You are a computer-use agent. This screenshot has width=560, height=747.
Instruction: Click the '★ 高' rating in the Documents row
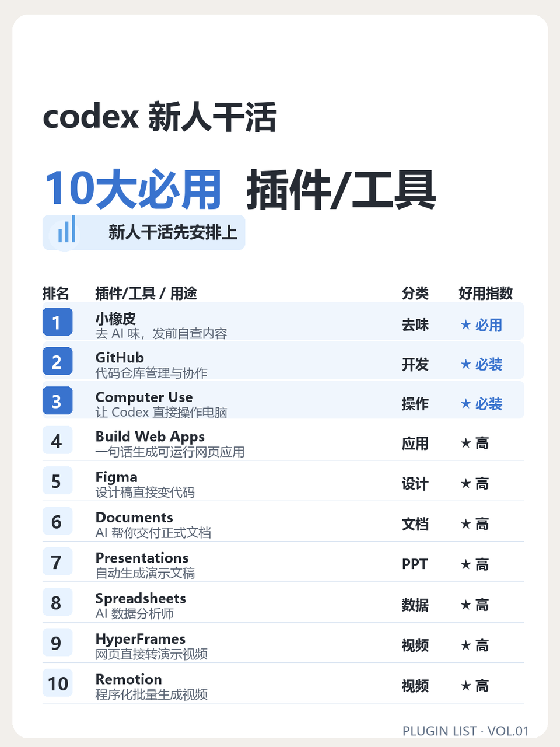475,524
